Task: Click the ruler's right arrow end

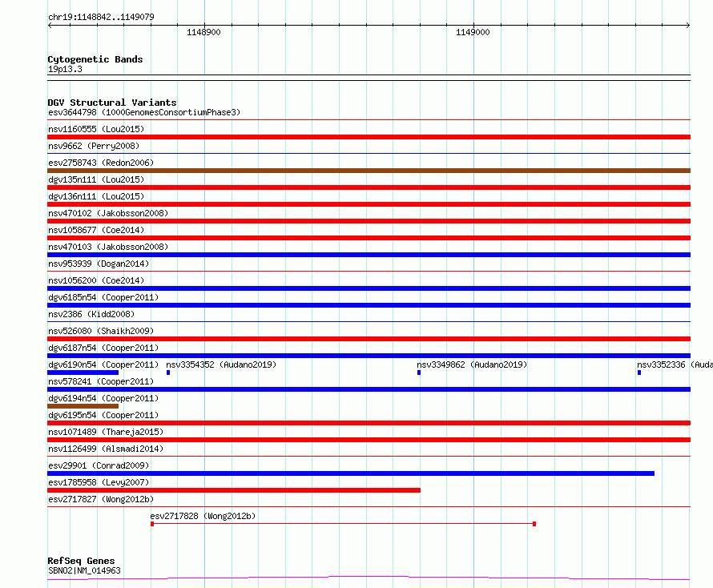Action: click(x=688, y=25)
